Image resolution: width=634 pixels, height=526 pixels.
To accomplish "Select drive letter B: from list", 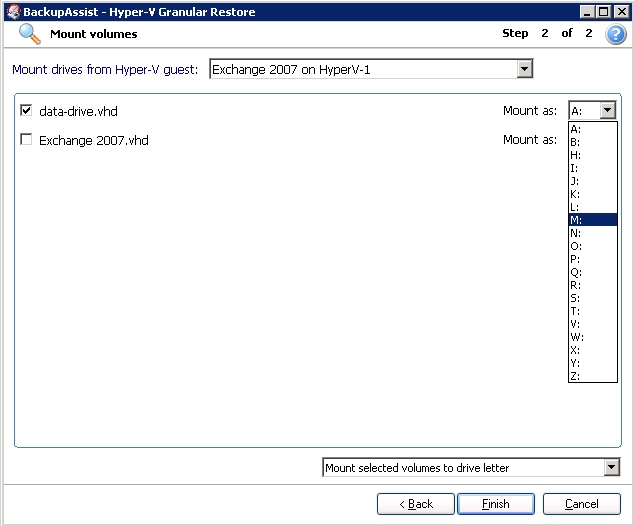I will pos(593,142).
